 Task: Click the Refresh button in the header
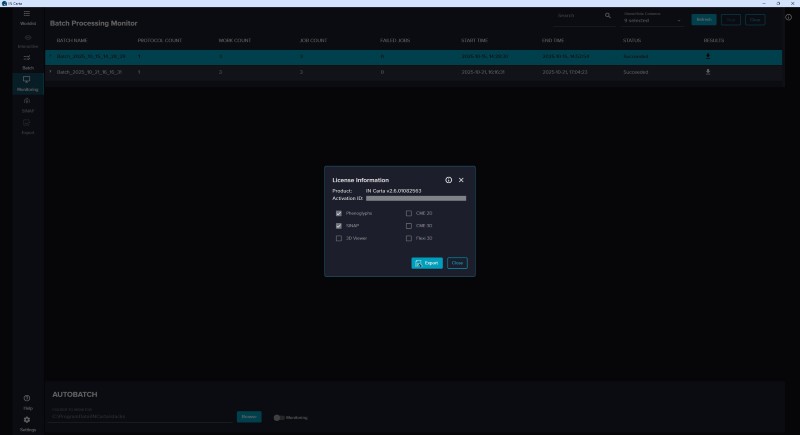[x=704, y=20]
